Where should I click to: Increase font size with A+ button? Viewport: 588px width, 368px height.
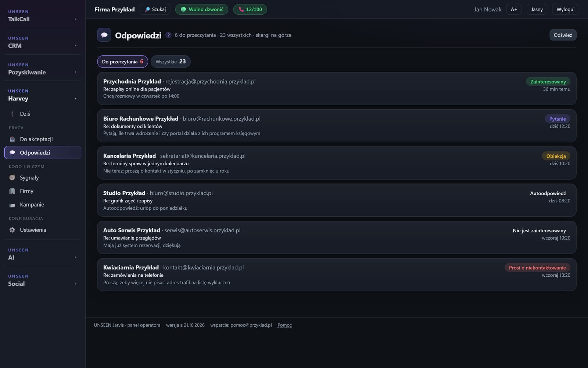[514, 9]
